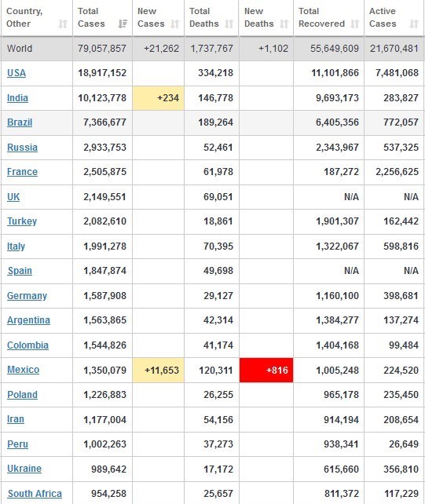Screen dimensions: 425x504
Task: Go to Brazil country page
Action: pyautogui.click(x=20, y=122)
